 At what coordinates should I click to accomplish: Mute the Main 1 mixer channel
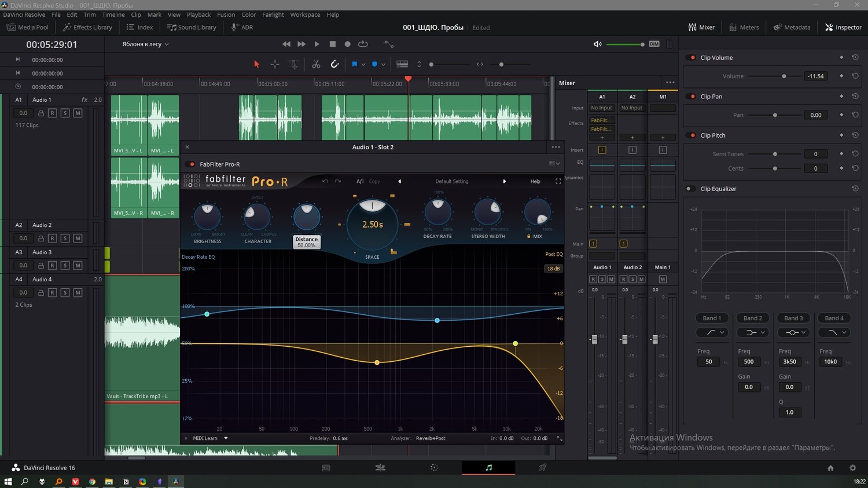pyautogui.click(x=663, y=279)
